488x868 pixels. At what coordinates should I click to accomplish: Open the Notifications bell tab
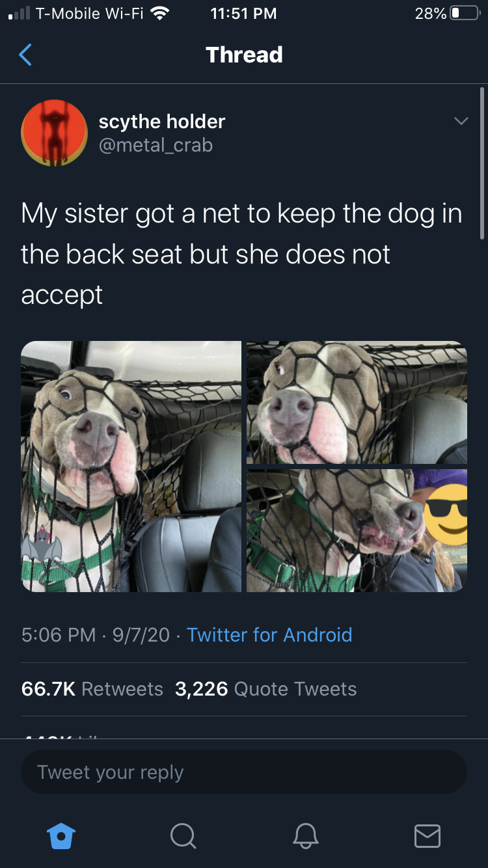pyautogui.click(x=305, y=835)
